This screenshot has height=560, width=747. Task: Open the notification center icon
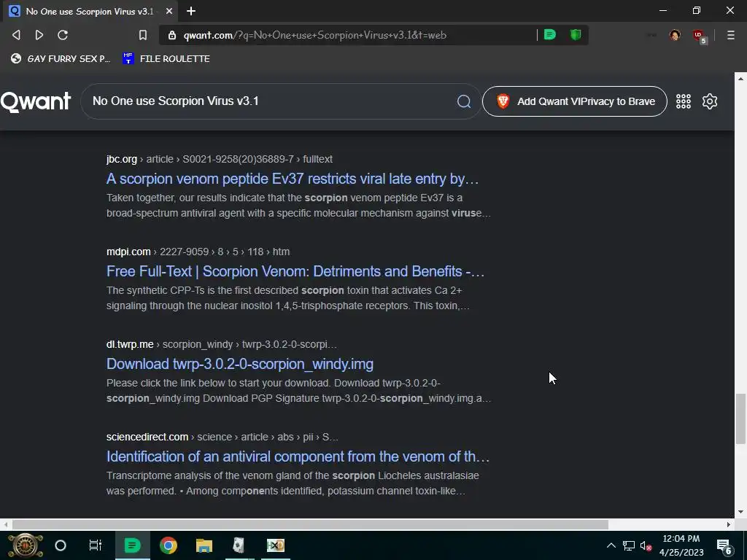pos(724,547)
